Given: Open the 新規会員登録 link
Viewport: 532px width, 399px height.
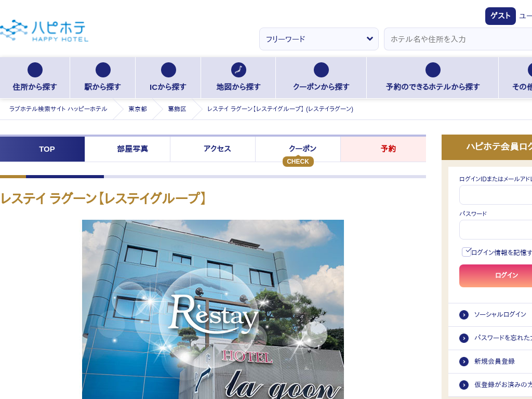Looking at the screenshot, I should 495,362.
